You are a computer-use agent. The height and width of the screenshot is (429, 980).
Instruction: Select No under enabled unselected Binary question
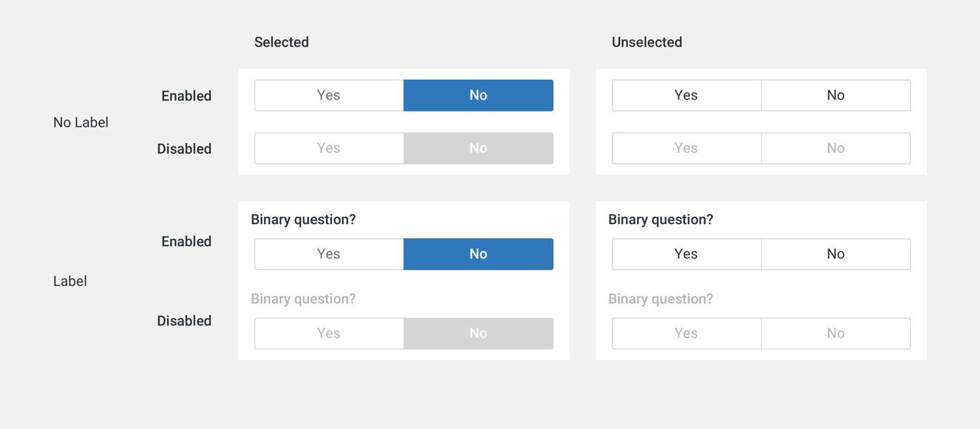coord(836,254)
